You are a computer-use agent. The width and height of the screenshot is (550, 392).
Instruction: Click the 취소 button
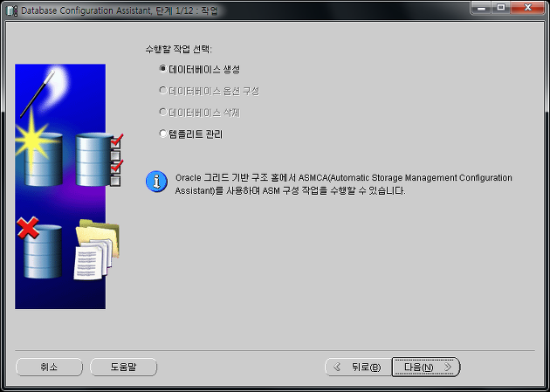49,367
